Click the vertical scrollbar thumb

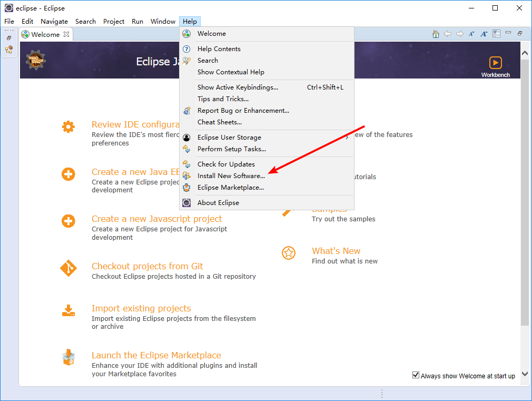525,192
